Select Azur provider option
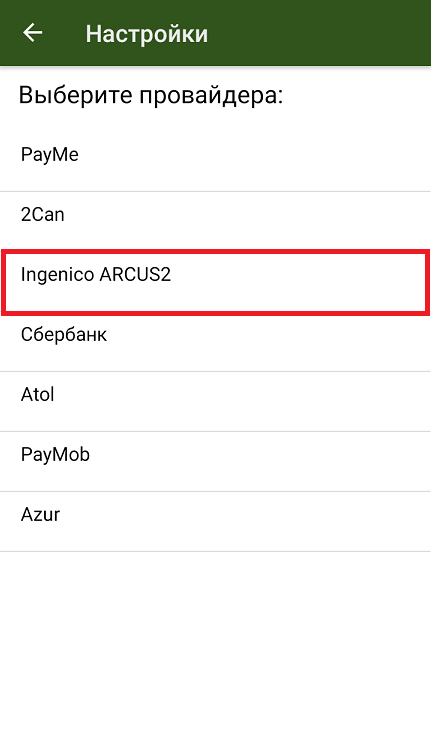This screenshot has height=738, width=431. (x=216, y=521)
